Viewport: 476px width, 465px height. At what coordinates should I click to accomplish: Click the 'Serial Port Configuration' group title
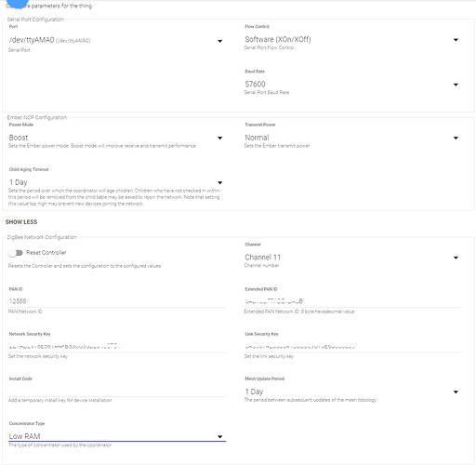pyautogui.click(x=35, y=20)
